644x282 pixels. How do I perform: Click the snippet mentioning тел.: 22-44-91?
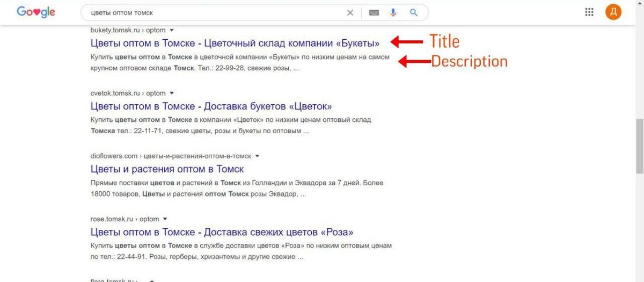pyautogui.click(x=241, y=251)
